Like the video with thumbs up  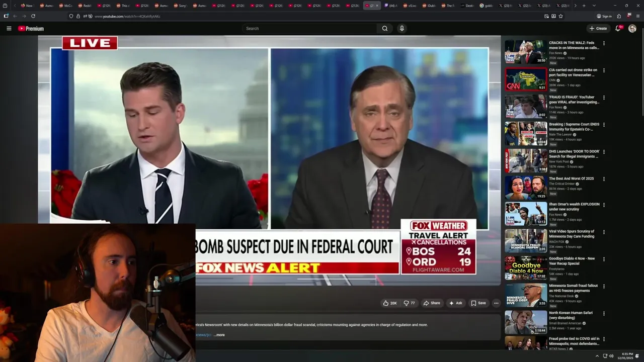tap(389, 303)
